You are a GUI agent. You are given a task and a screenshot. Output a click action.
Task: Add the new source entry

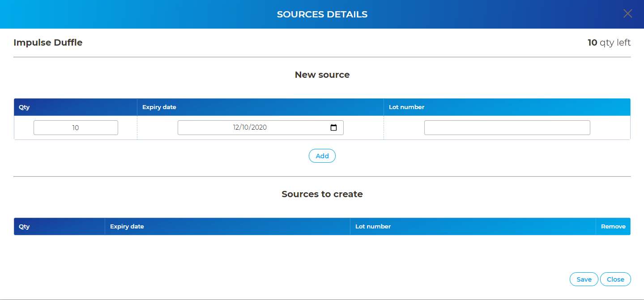322,156
